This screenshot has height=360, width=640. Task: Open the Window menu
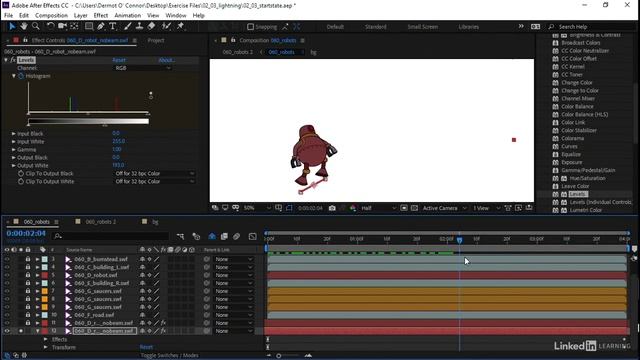point(176,16)
